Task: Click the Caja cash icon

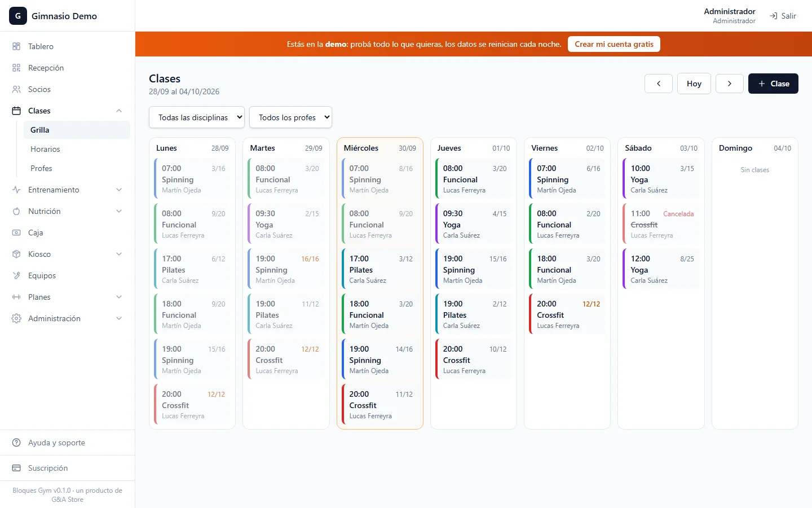Action: click(x=16, y=233)
